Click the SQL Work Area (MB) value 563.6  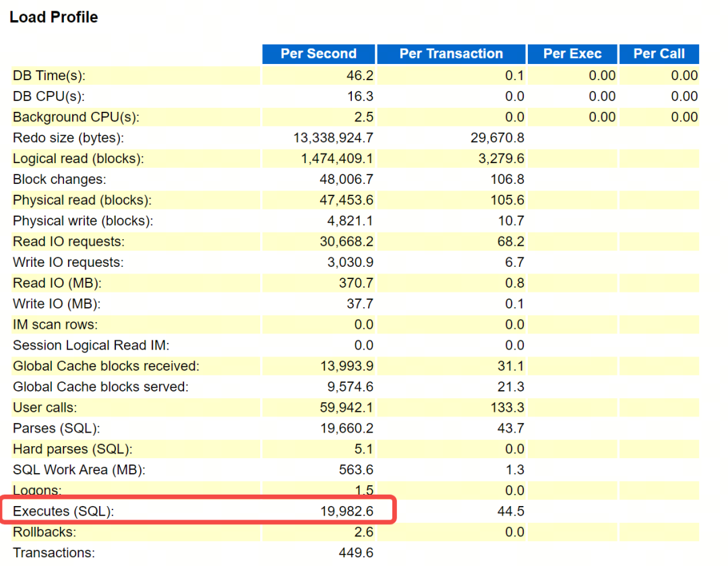point(356,470)
